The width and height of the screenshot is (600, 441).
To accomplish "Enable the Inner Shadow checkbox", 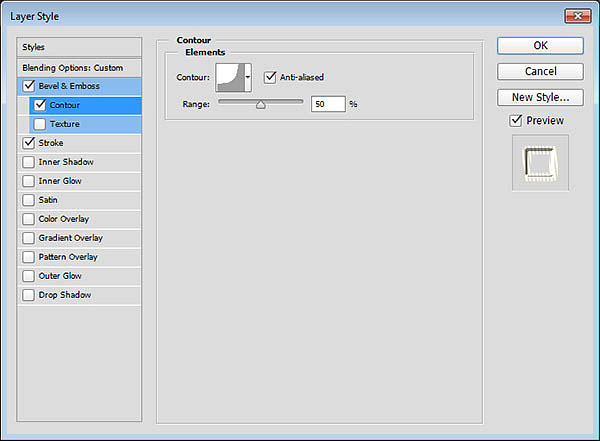I will pos(29,162).
